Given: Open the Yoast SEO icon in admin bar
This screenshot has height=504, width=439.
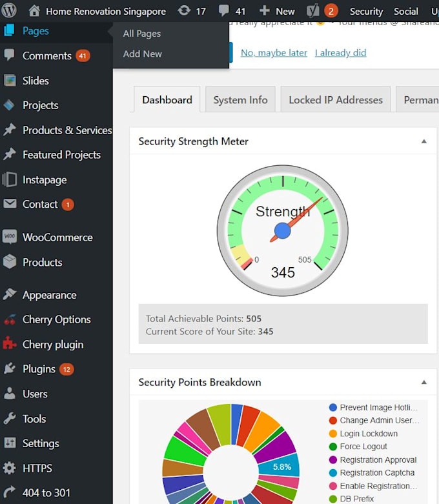Looking at the screenshot, I should tap(312, 11).
